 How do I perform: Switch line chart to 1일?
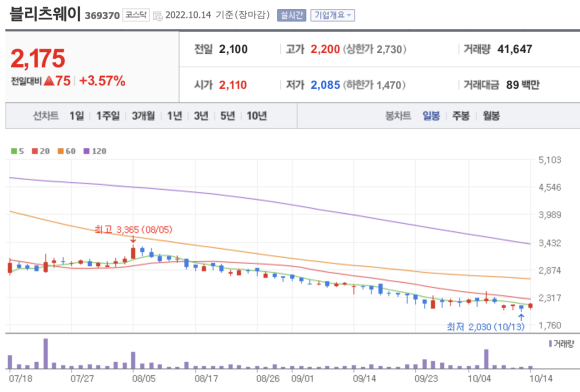pyautogui.click(x=77, y=116)
